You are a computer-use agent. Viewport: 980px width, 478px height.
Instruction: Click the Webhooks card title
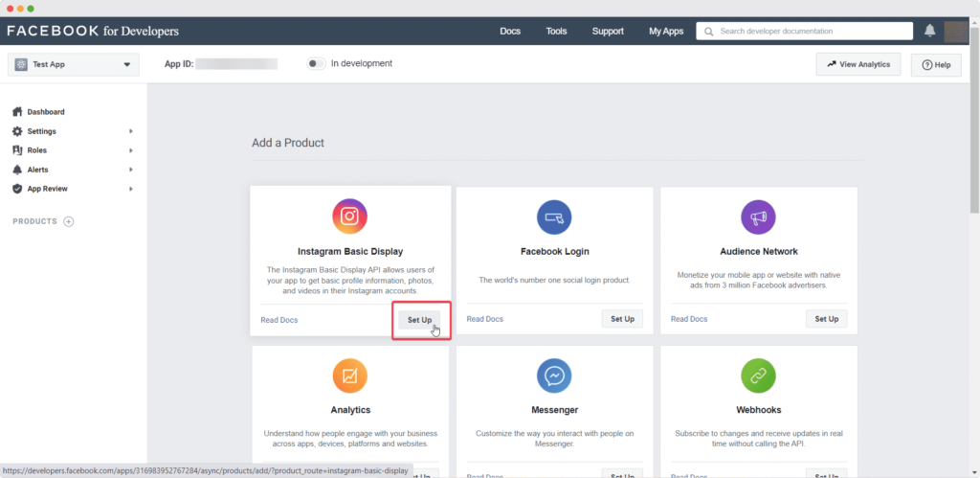759,410
